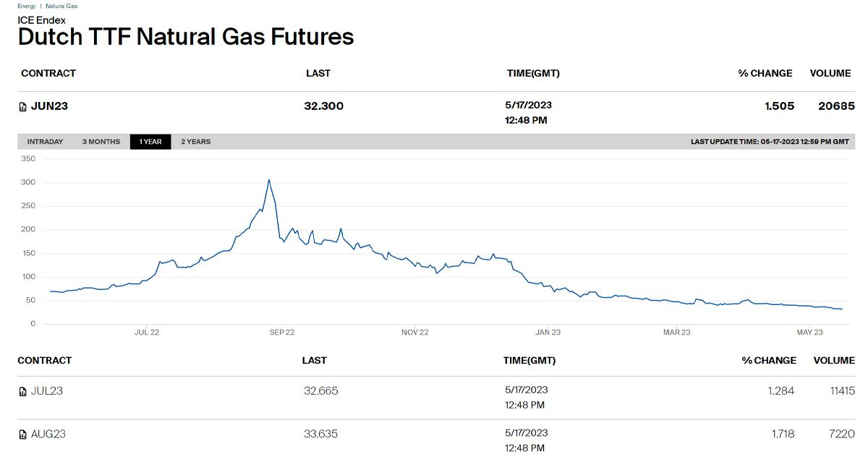Click the document icon beside AUG23
The height and width of the screenshot is (454, 868).
click(x=22, y=435)
